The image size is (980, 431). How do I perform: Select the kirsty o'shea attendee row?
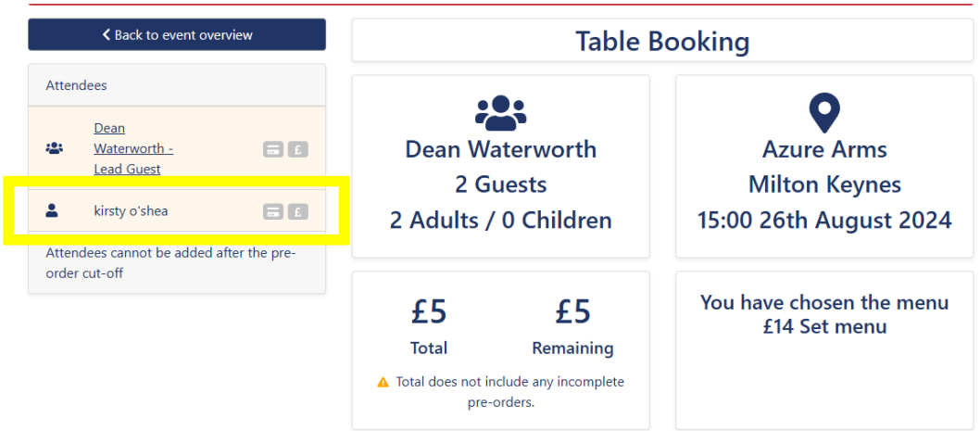tap(131, 211)
